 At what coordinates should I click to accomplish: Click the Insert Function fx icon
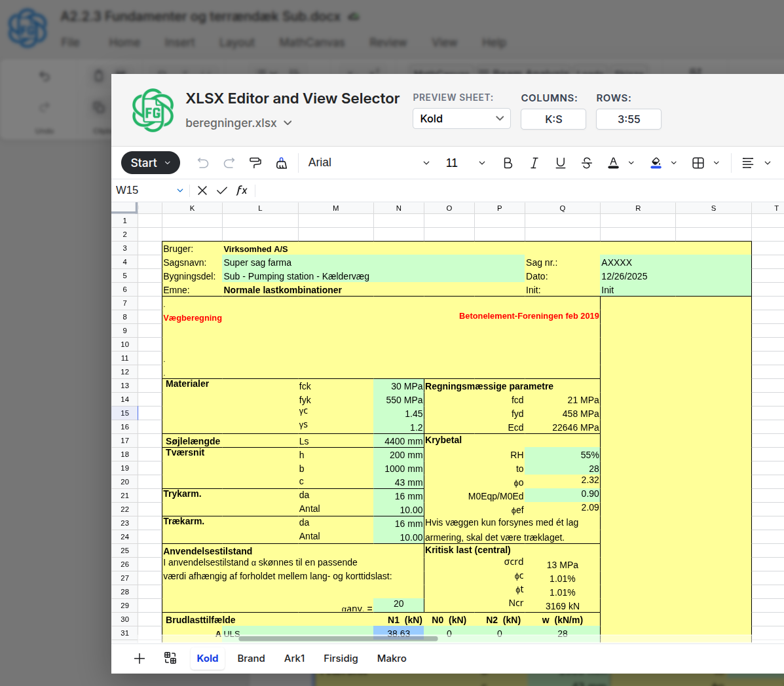[x=242, y=190]
